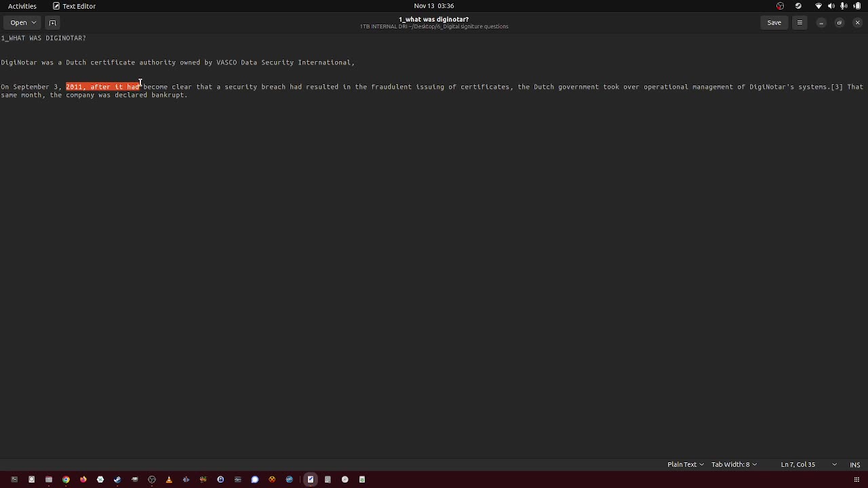This screenshot has height=488, width=868.
Task: Click the Steam tray icon in top bar
Action: point(798,6)
